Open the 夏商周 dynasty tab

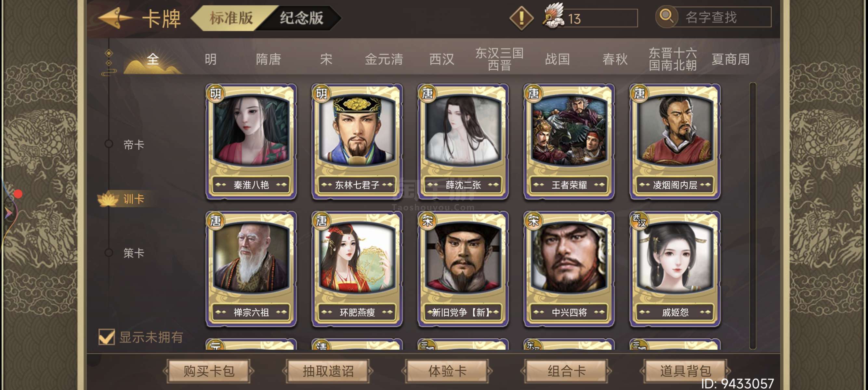(730, 59)
